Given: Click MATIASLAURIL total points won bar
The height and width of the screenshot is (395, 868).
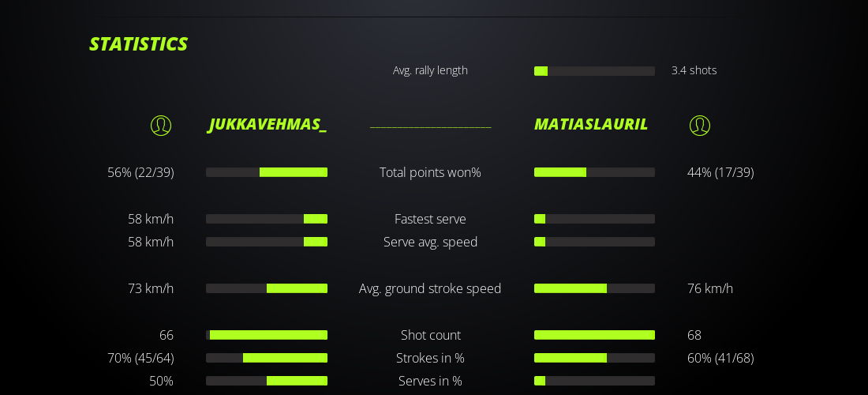Looking at the screenshot, I should (594, 172).
